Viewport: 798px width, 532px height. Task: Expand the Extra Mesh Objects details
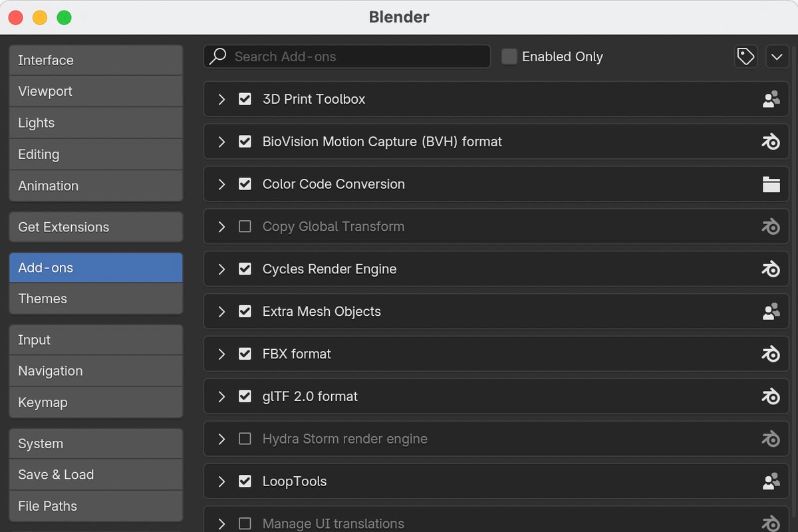pos(222,312)
